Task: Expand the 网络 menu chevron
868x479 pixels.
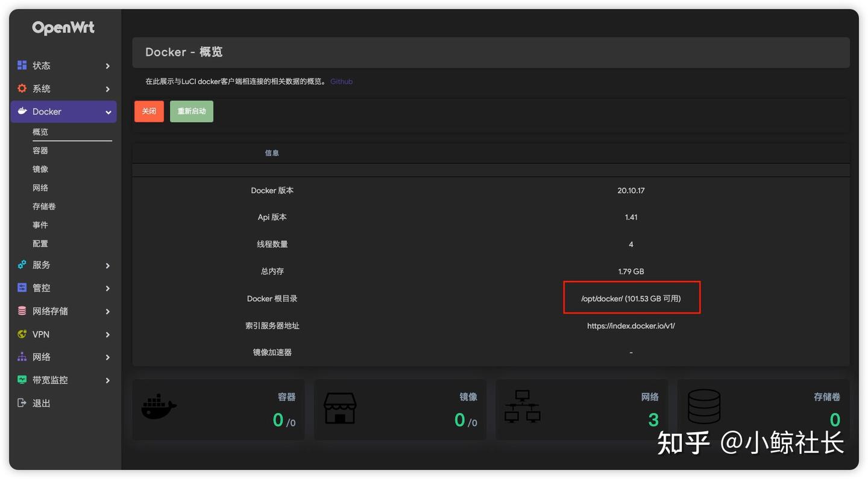Action: pos(107,357)
